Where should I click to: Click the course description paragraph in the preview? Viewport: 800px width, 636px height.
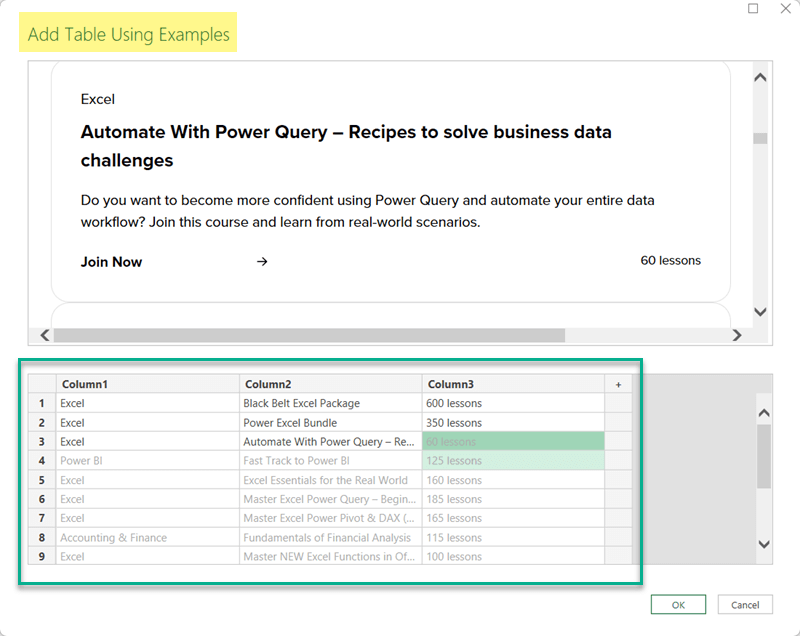[367, 211]
